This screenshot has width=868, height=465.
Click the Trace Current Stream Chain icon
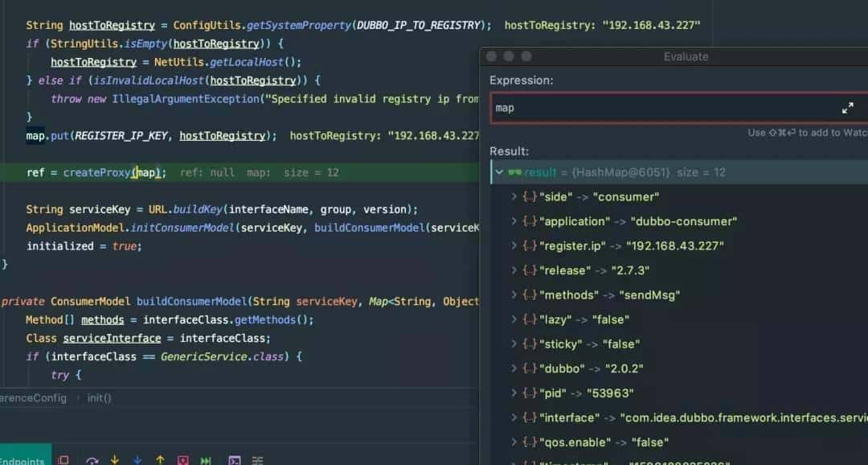tap(257, 460)
